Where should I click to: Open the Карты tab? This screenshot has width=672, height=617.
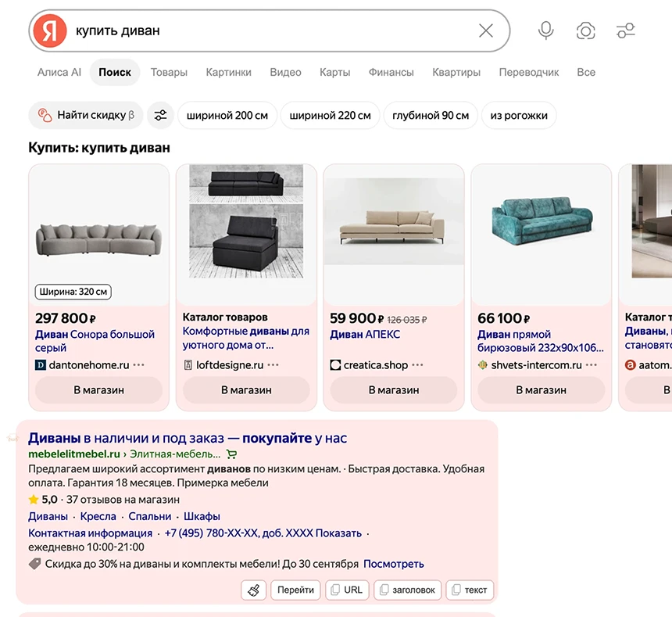[334, 72]
